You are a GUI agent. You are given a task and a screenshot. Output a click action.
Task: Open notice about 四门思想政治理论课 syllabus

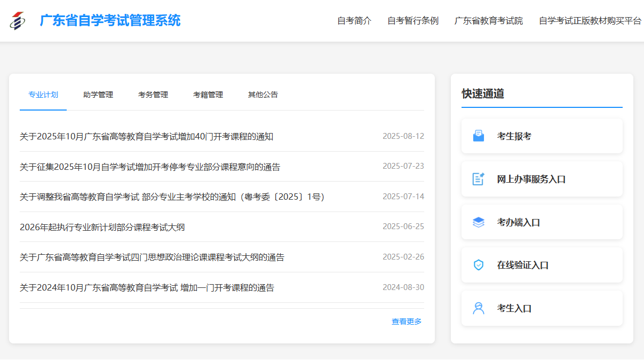[152, 257]
